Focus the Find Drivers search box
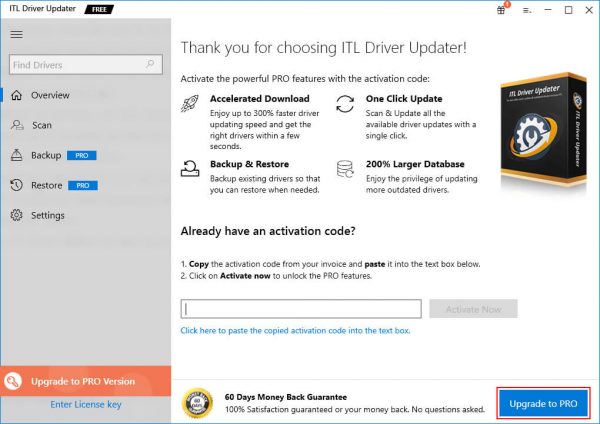The width and height of the screenshot is (600, 424). [x=86, y=64]
